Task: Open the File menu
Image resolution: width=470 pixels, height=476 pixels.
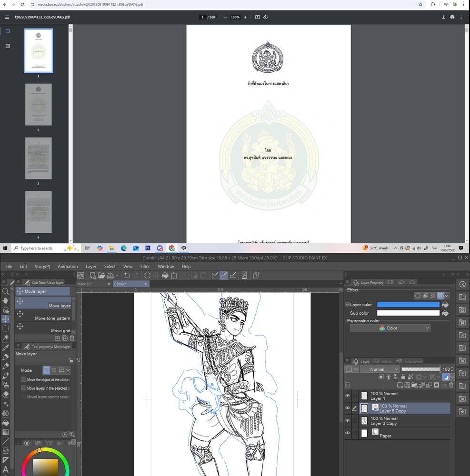Action: (x=9, y=266)
